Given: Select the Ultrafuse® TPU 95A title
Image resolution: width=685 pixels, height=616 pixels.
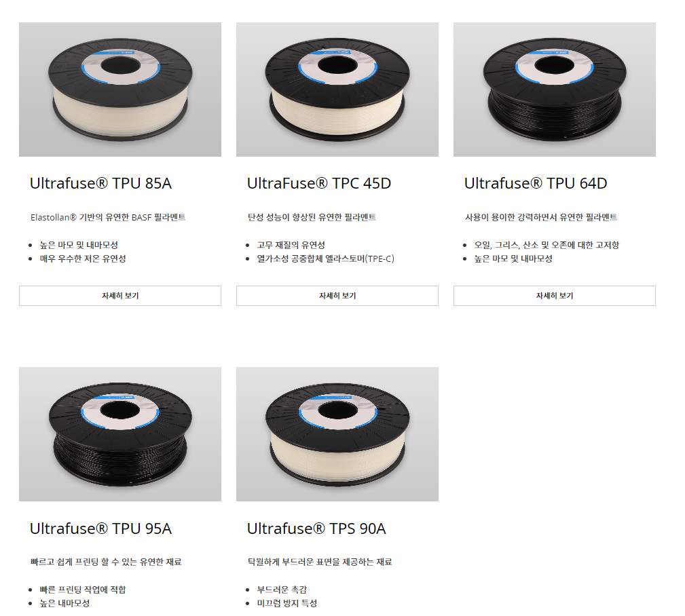Looking at the screenshot, I should (100, 528).
